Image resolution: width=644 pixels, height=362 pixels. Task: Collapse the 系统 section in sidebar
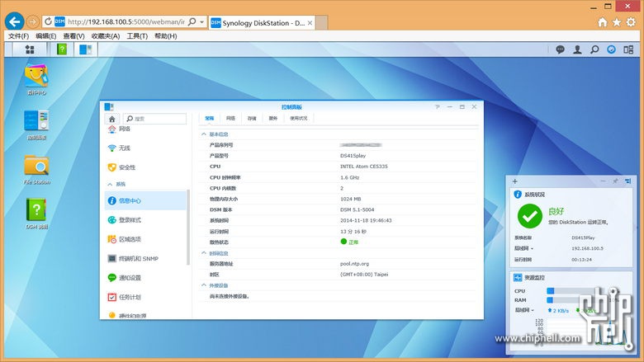pyautogui.click(x=110, y=184)
